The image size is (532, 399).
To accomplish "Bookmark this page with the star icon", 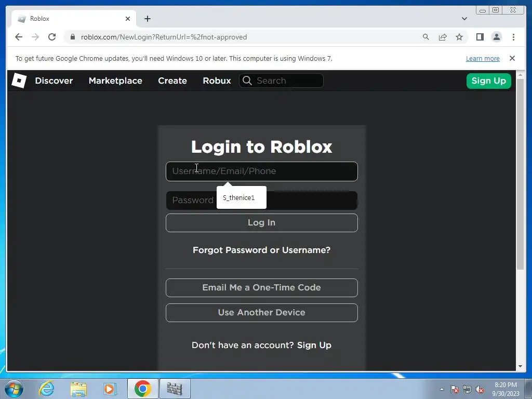I will tap(459, 37).
